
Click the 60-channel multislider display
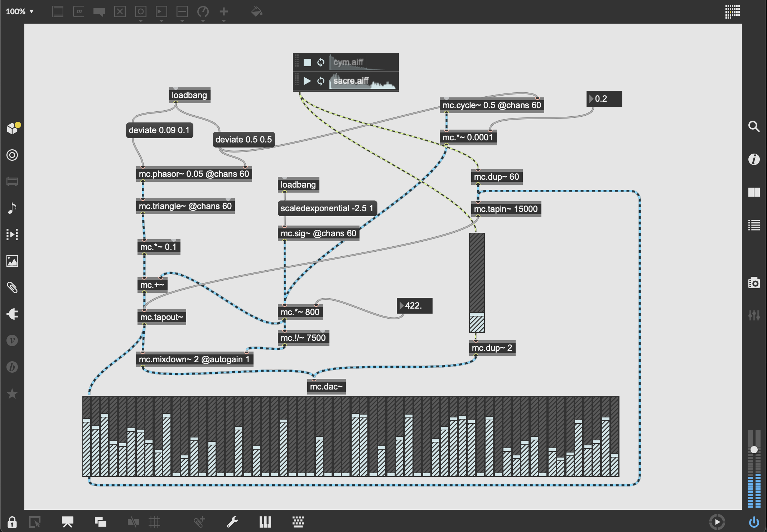[x=351, y=436]
